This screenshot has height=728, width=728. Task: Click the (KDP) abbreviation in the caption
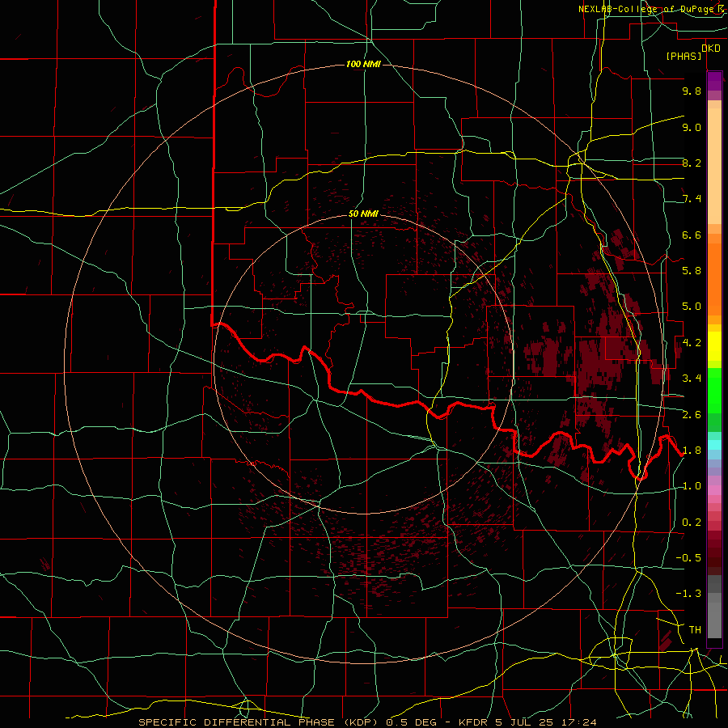359,722
